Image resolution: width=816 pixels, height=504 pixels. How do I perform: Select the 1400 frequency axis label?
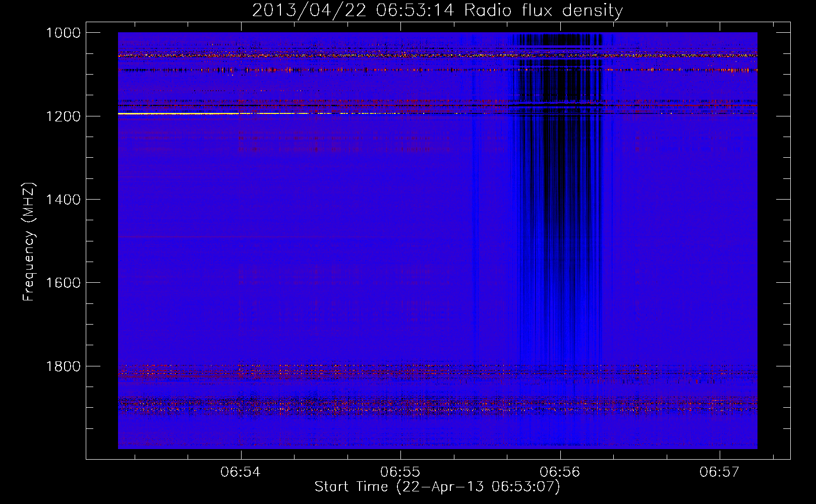[63, 200]
